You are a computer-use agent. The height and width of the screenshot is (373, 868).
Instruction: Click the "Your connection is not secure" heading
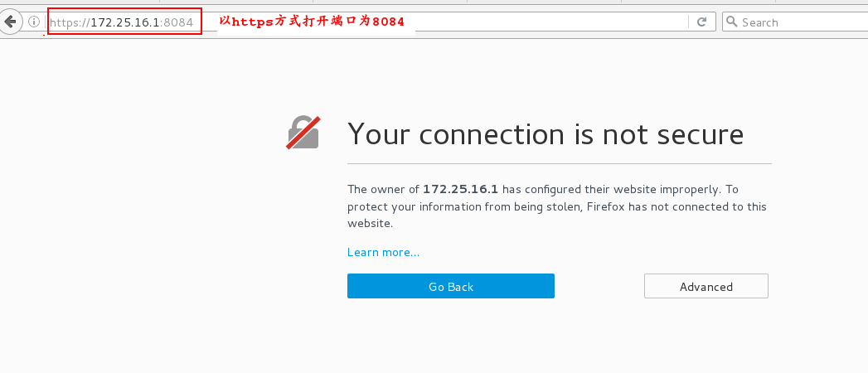pyautogui.click(x=546, y=133)
